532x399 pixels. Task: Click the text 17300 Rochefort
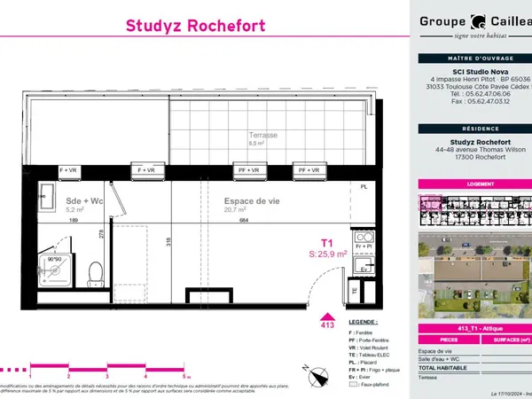pos(480,157)
